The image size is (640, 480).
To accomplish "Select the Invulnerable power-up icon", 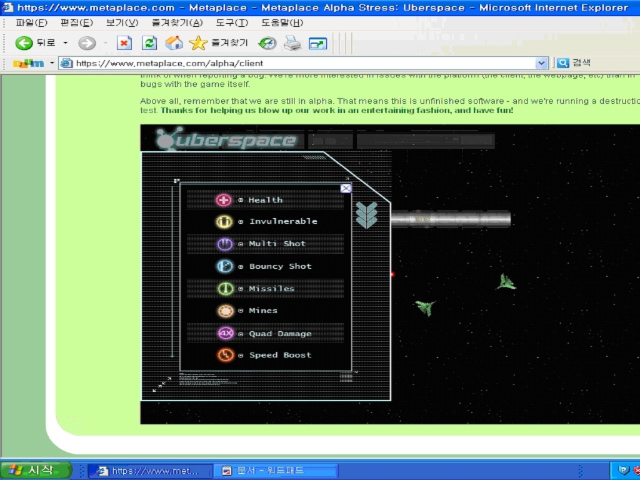I will pyautogui.click(x=224, y=222).
